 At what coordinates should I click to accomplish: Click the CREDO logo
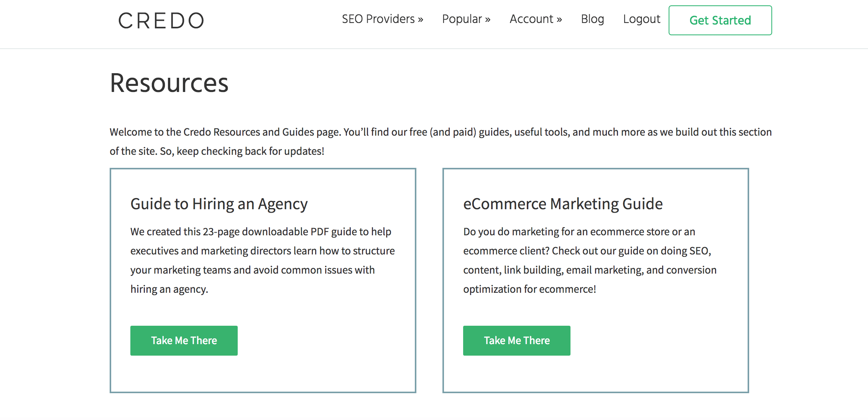161,21
